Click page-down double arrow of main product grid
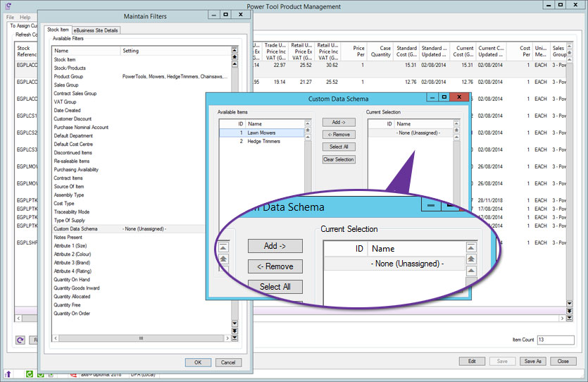 pos(569,311)
